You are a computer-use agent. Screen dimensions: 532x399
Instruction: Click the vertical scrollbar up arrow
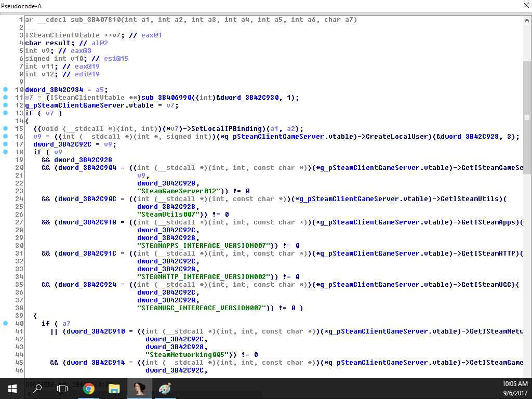coord(527,20)
